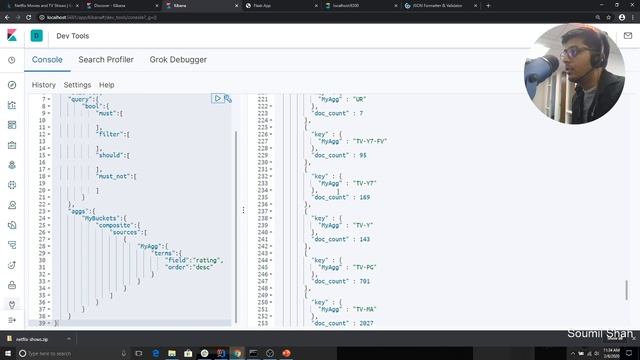
Task: Click the zoom magnifier in address bar
Action: click(x=598, y=18)
